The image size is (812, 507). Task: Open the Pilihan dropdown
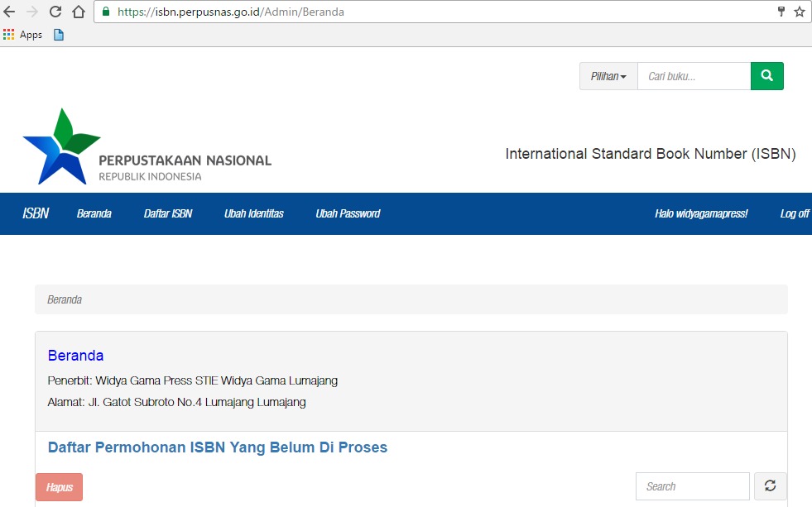(608, 76)
